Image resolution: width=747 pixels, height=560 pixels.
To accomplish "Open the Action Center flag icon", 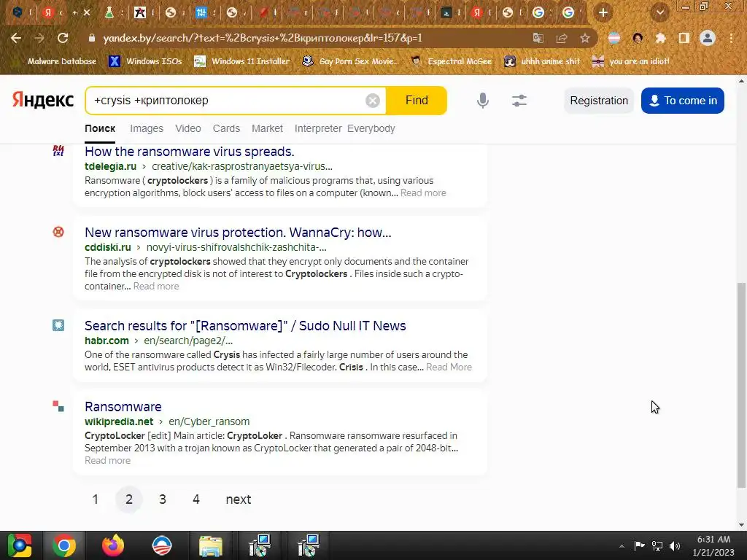I will pyautogui.click(x=639, y=545).
